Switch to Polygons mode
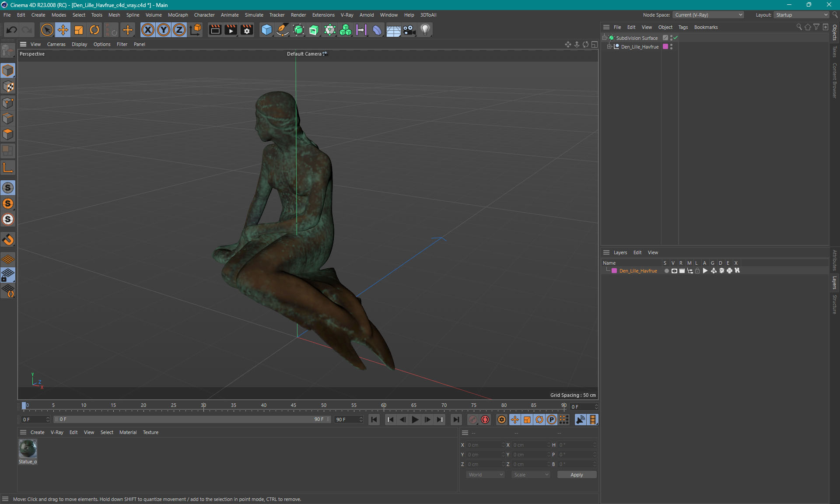 (8, 134)
